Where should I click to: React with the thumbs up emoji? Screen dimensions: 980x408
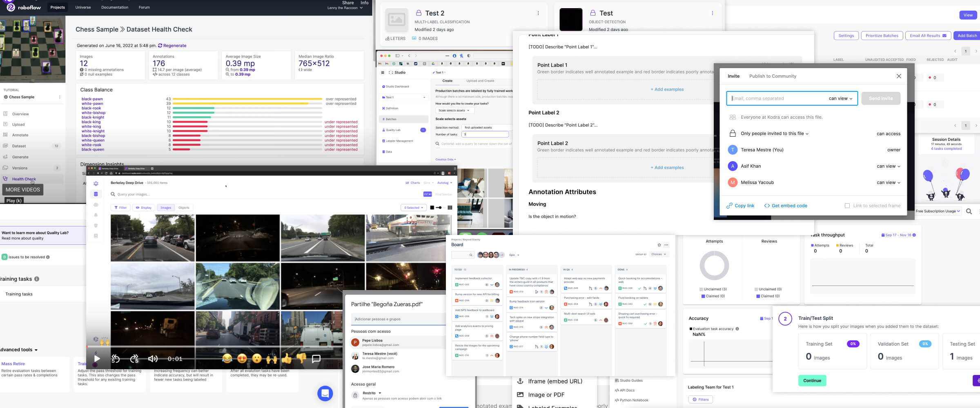[x=287, y=359]
